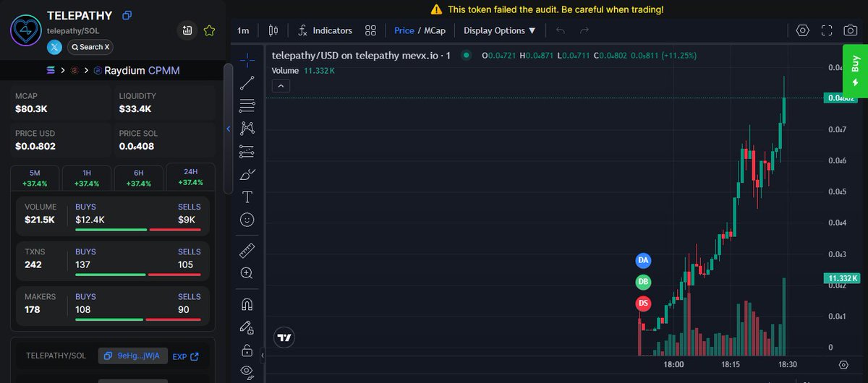Take a chart snapshot with camera
The width and height of the screenshot is (868, 383).
pyautogui.click(x=851, y=30)
